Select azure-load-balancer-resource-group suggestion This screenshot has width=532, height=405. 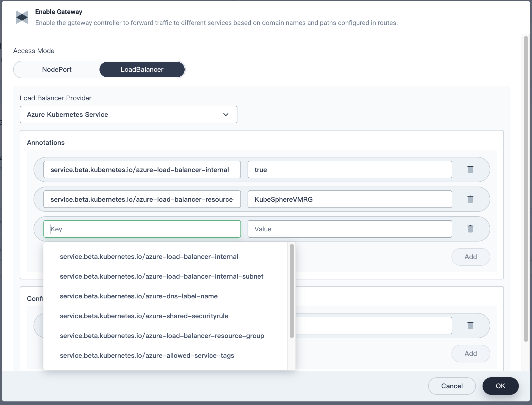coord(162,335)
